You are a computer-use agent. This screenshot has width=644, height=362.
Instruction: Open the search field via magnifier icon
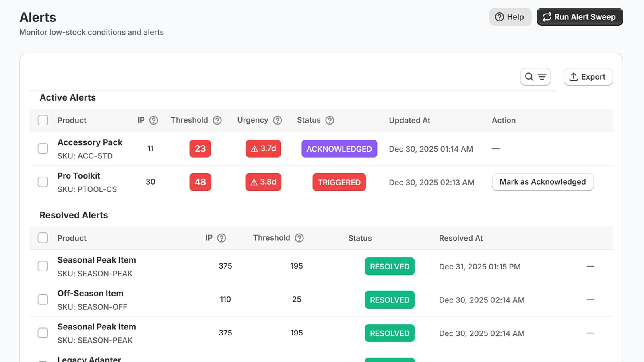click(x=529, y=76)
